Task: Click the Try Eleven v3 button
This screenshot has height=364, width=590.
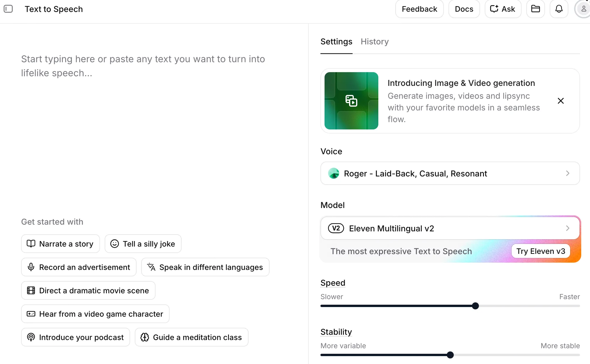Action: [540, 251]
